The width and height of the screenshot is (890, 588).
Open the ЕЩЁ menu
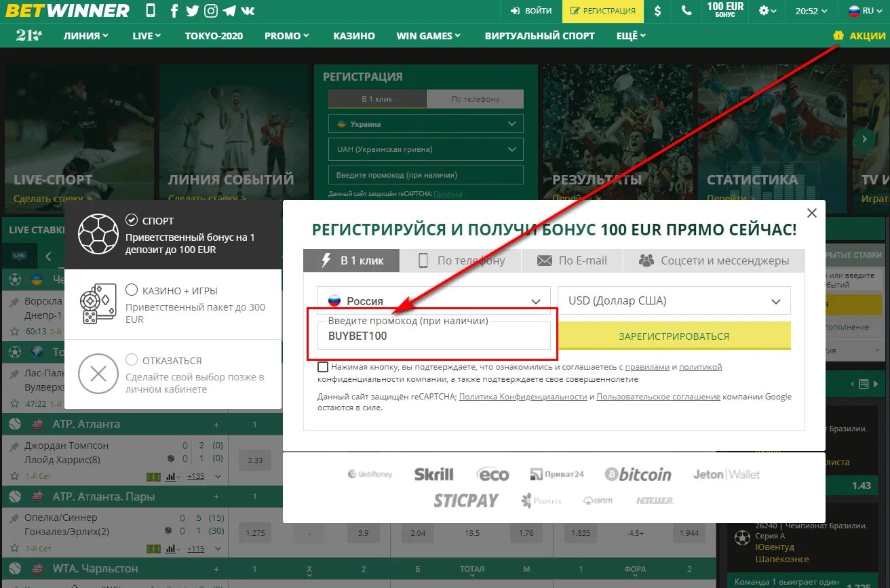(631, 36)
